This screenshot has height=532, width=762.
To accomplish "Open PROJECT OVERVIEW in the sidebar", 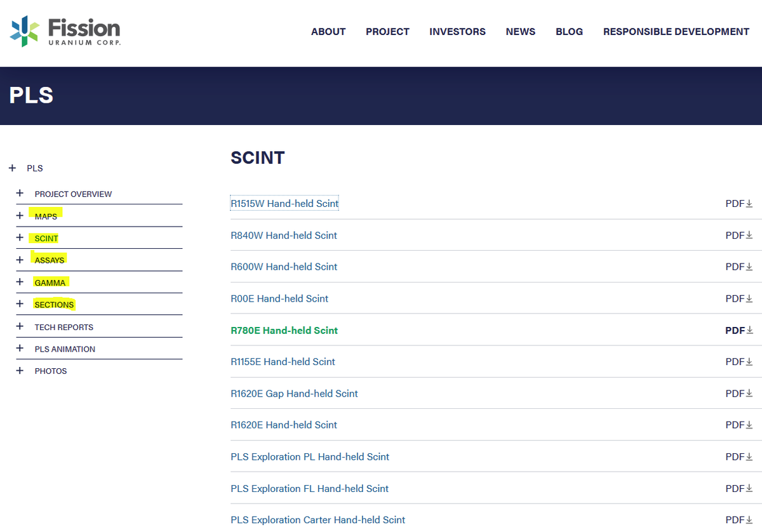I will (x=73, y=194).
